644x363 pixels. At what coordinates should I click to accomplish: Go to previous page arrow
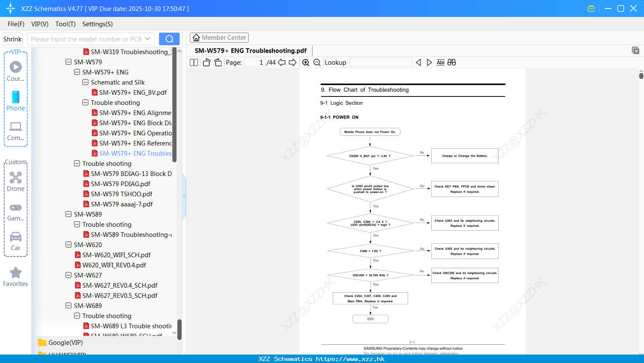pyautogui.click(x=282, y=63)
